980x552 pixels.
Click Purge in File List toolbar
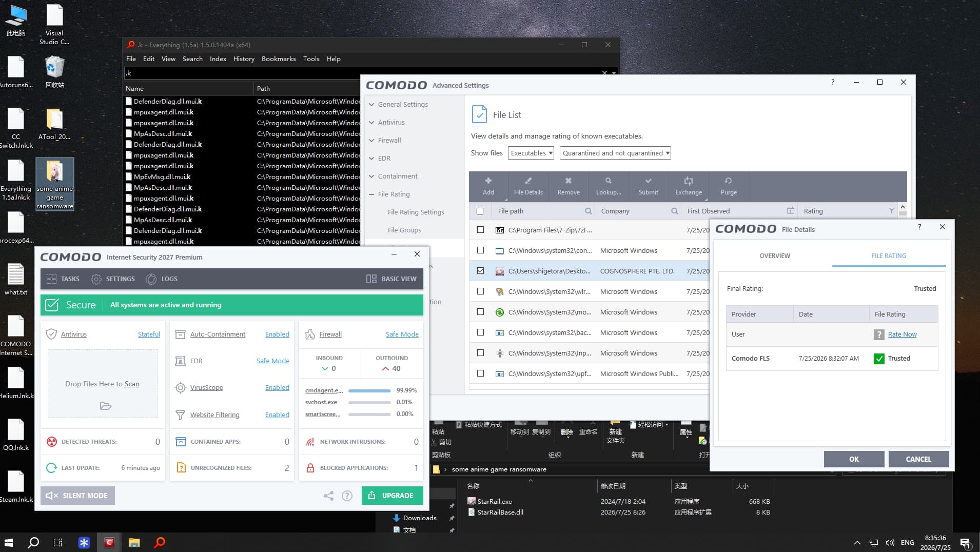(x=729, y=186)
